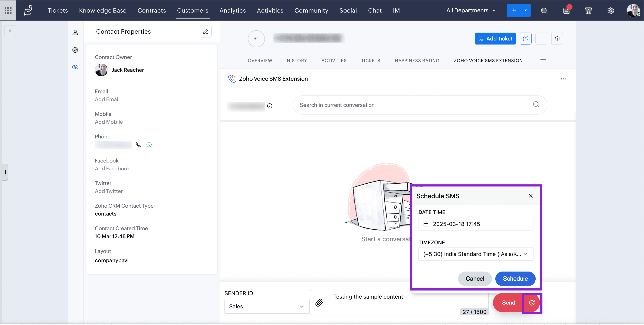The height and width of the screenshot is (325, 644).
Task: Click the blue Schedule button
Action: coord(515,279)
